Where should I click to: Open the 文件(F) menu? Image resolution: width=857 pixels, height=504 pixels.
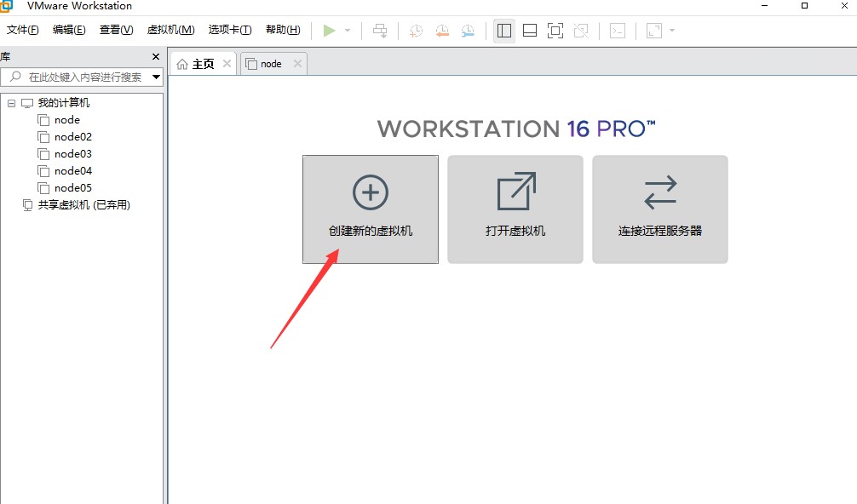pyautogui.click(x=22, y=30)
